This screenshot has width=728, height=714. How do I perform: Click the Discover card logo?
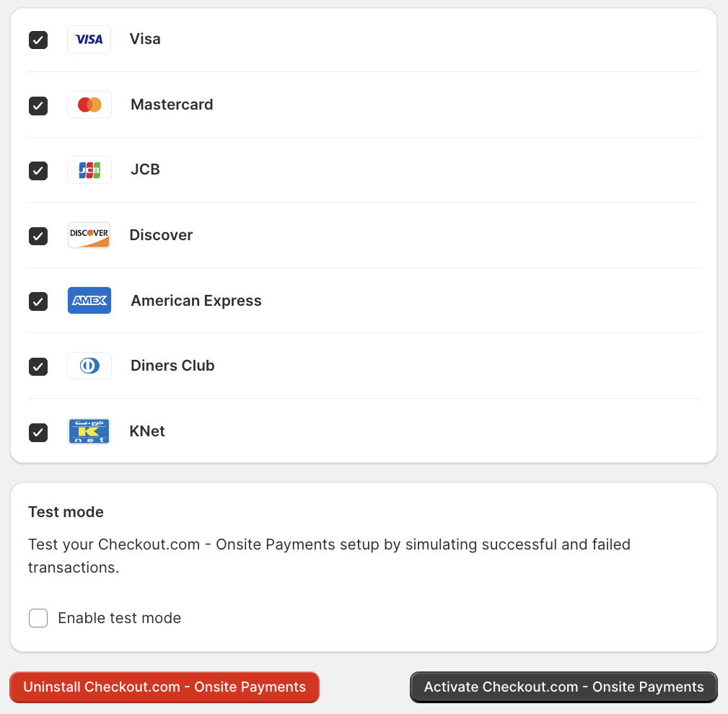(x=89, y=235)
